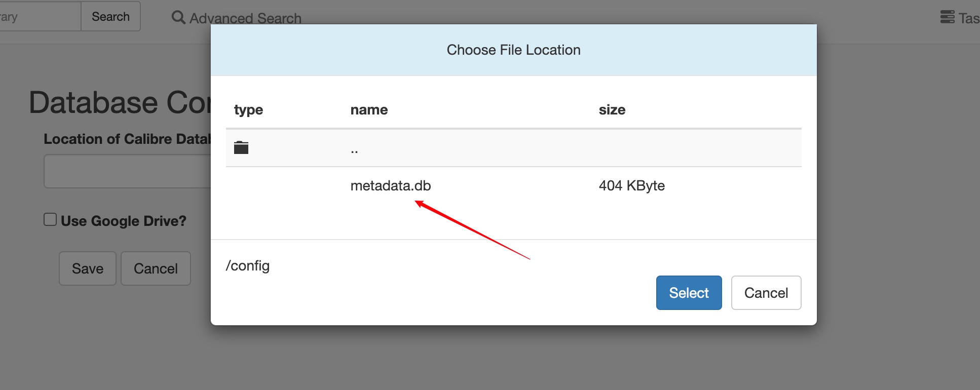Click Cancel next to the Save button
Screen dimensions: 980x390
[x=156, y=268]
